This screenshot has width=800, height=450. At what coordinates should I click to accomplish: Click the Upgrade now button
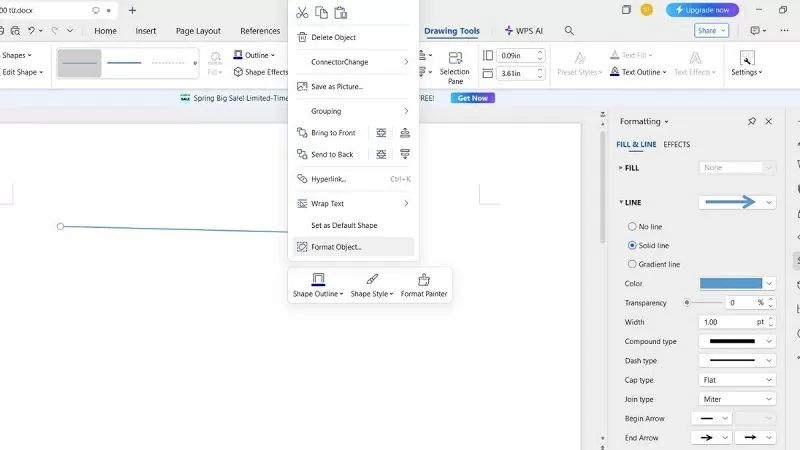pos(704,10)
